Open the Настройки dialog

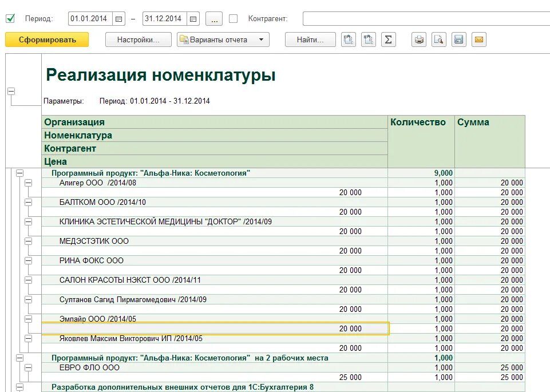(137, 39)
